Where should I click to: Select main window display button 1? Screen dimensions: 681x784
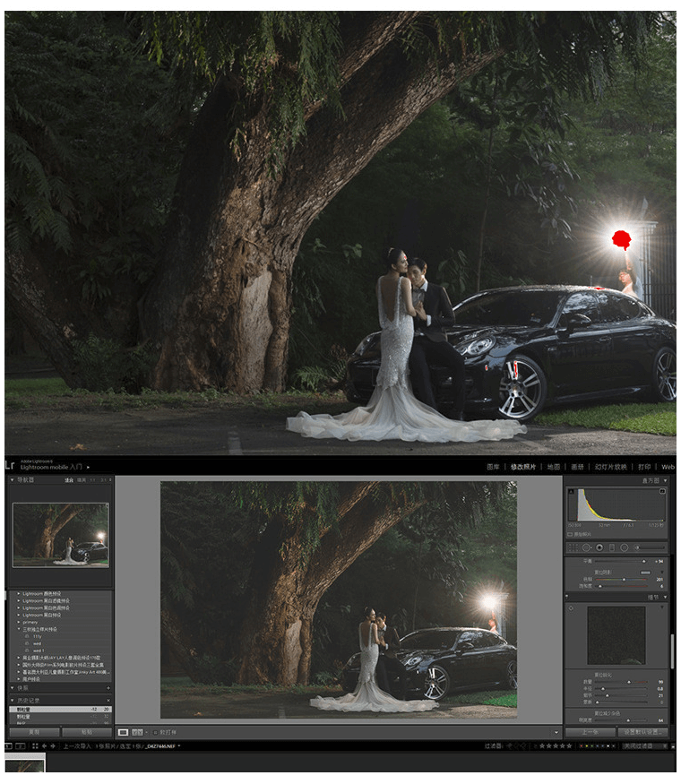pyautogui.click(x=8, y=746)
